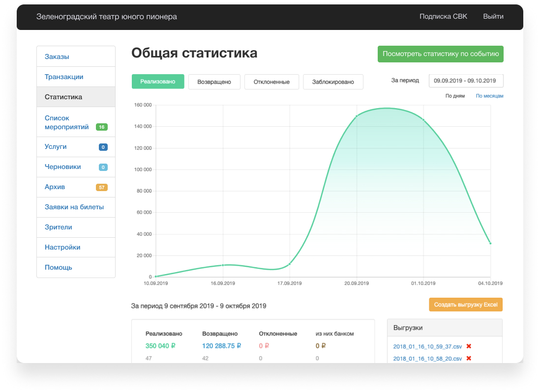Open the Зрители page
This screenshot has height=392, width=540.
tap(76, 227)
